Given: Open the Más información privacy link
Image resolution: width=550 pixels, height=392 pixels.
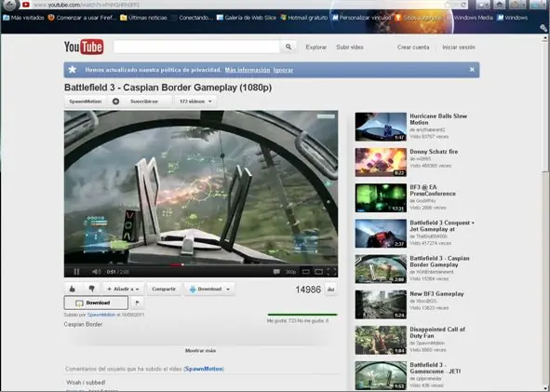Looking at the screenshot, I should coord(248,70).
